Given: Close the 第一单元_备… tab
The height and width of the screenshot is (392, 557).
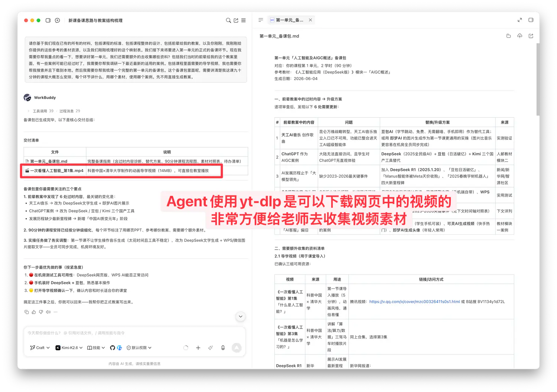Looking at the screenshot, I should coord(310,20).
